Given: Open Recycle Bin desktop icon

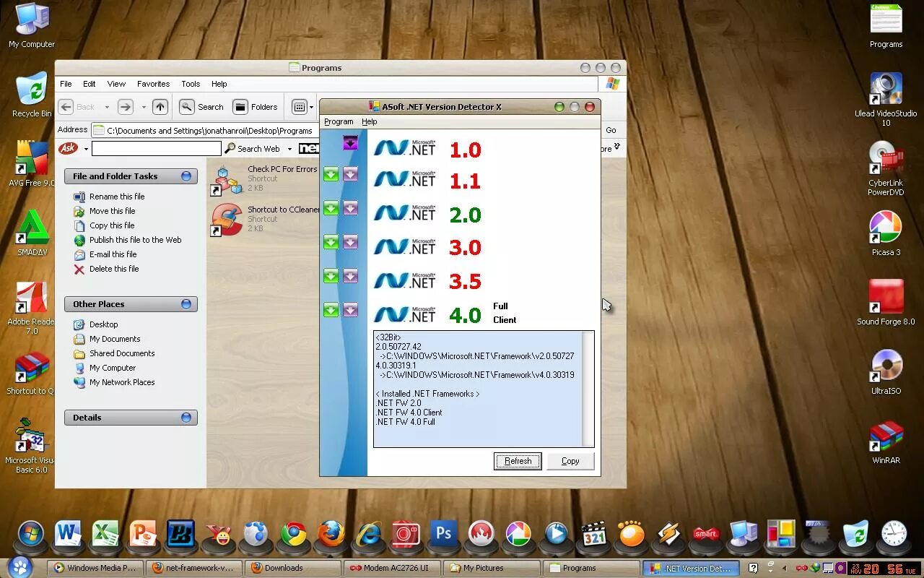Looking at the screenshot, I should pyautogui.click(x=32, y=95).
